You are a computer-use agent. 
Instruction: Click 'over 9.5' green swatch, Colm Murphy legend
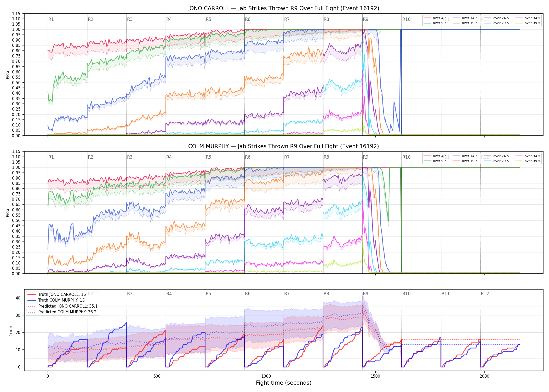[427, 161]
